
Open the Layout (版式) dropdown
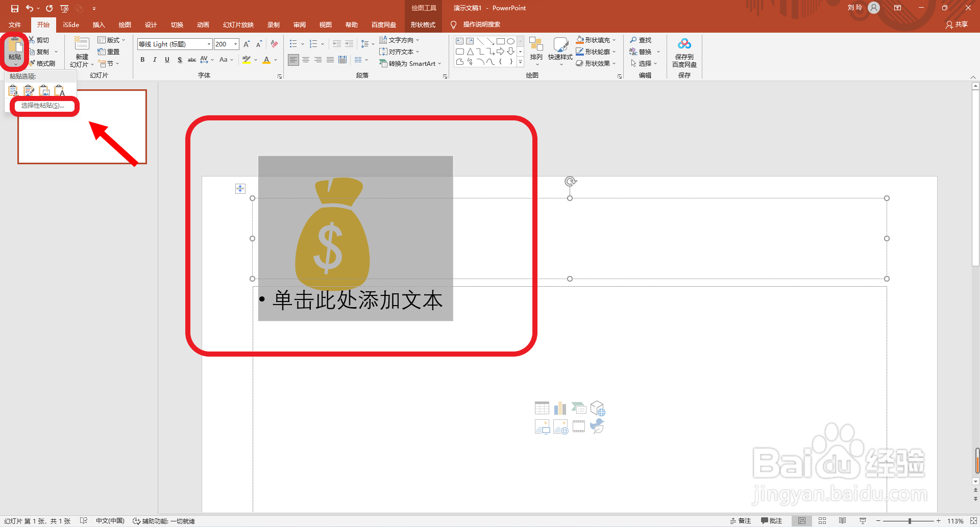coord(111,40)
